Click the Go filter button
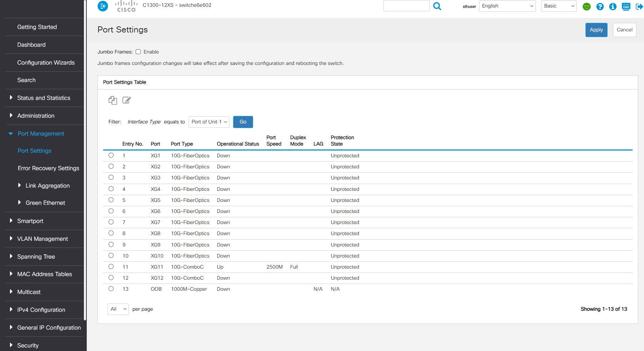644x351 pixels. pos(243,122)
